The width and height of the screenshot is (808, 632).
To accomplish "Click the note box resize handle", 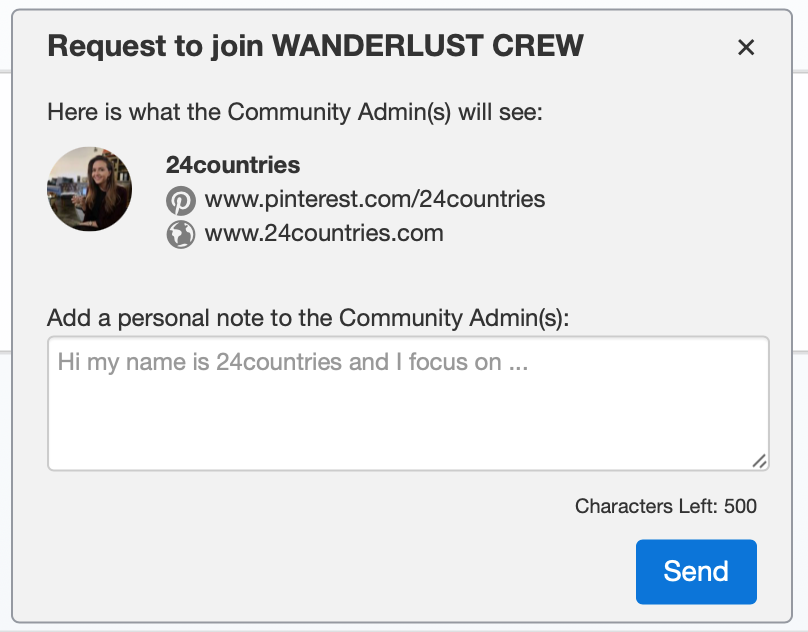I will pyautogui.click(x=759, y=461).
